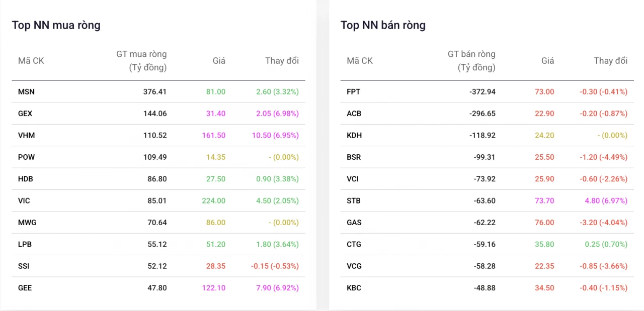644x311 pixels.
Task: Select the SSI ticker
Action: (x=24, y=266)
